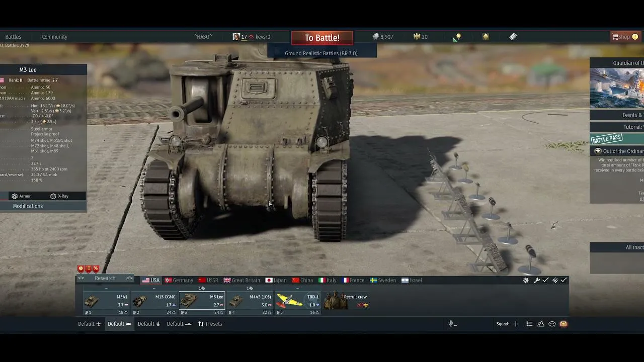Select the Default aircraft preset tab
Viewport: 644px width, 362px height.
[90, 324]
